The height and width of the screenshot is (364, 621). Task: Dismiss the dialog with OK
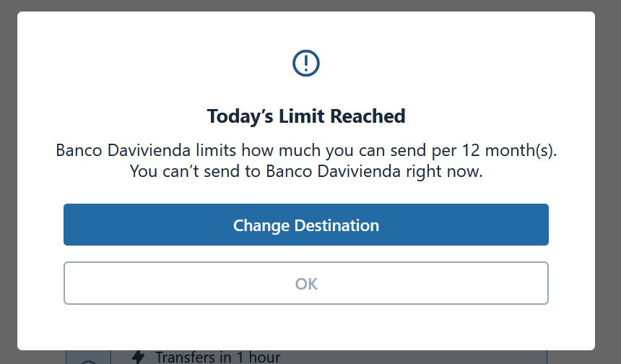coord(305,283)
